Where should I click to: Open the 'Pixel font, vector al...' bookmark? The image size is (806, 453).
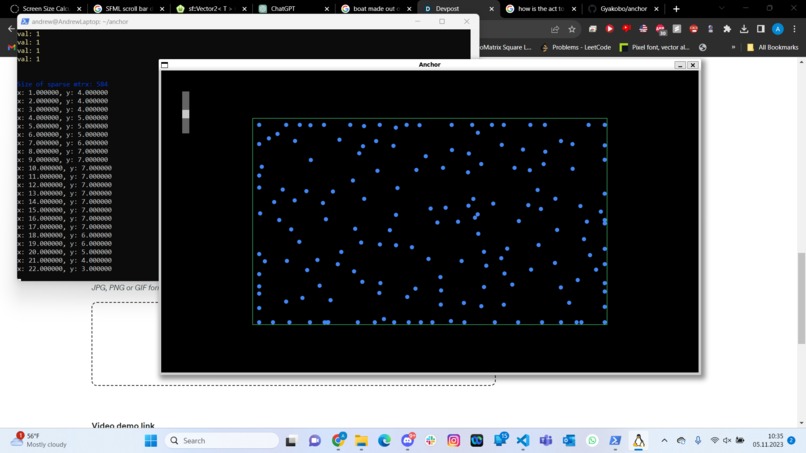point(655,47)
